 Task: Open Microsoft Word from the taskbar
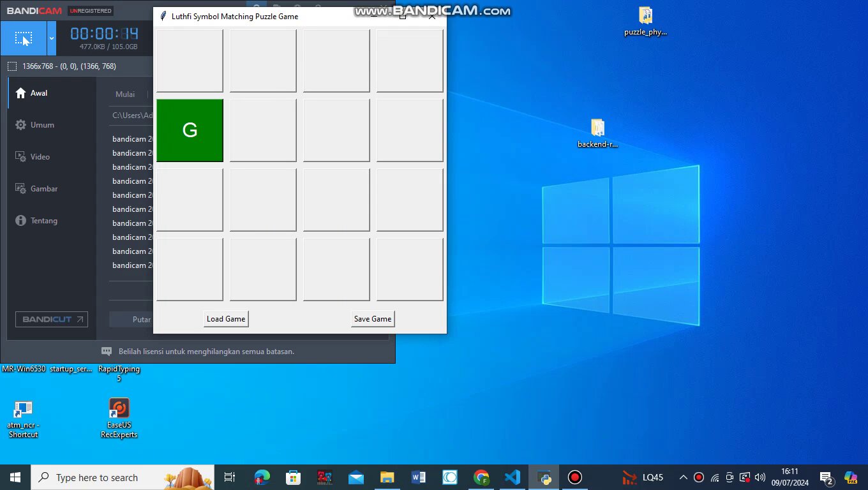pos(419,477)
